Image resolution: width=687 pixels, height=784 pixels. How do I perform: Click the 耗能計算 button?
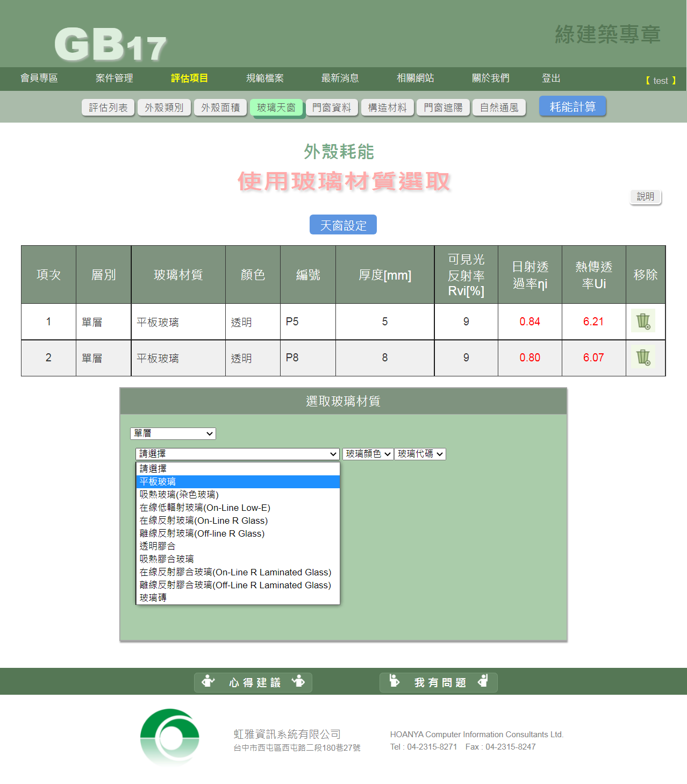[572, 106]
